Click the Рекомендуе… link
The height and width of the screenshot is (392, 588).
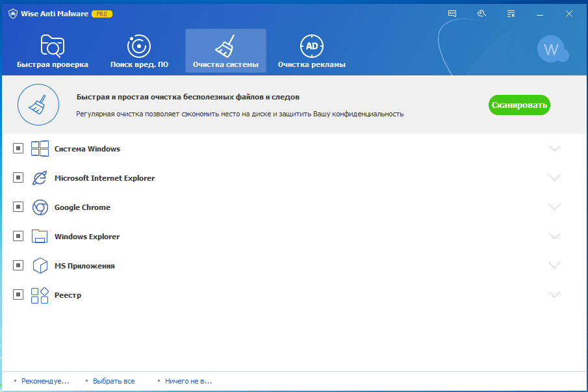point(45,381)
